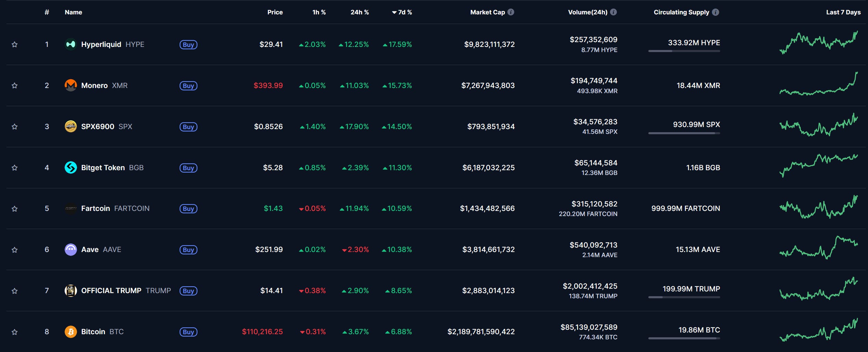Screen dimensions: 868x352
Task: Click Hyperliquid circulating supply progress bar
Action: [x=684, y=51]
